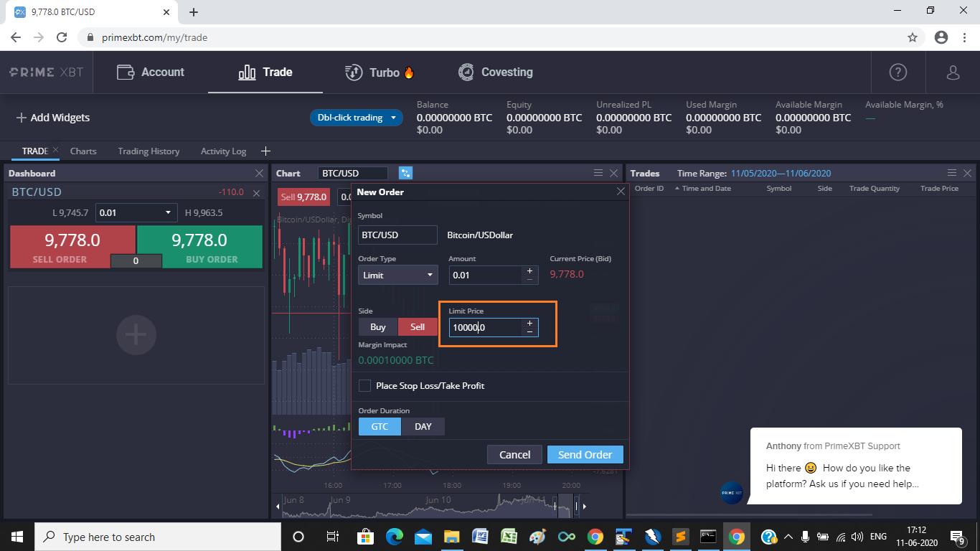The width and height of the screenshot is (980, 551).
Task: Open the user profile icon
Action: [953, 72]
